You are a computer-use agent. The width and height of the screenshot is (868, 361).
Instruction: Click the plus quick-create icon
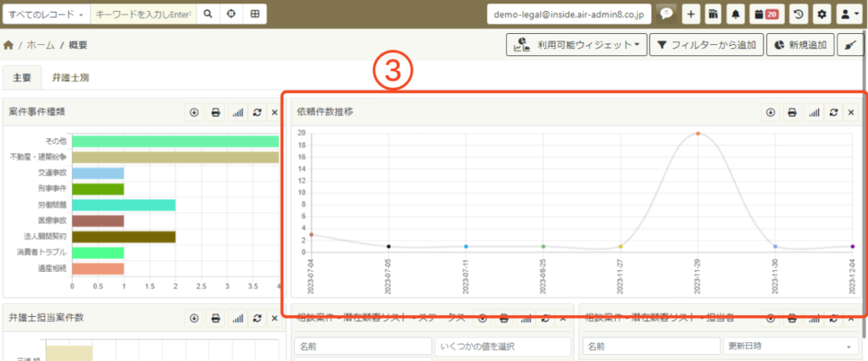(691, 14)
